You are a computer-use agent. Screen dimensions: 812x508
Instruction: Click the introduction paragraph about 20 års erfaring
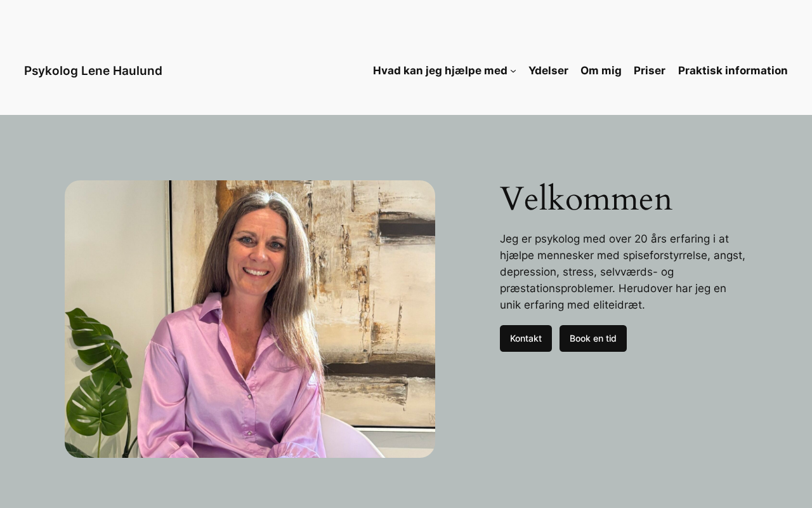coord(623,272)
